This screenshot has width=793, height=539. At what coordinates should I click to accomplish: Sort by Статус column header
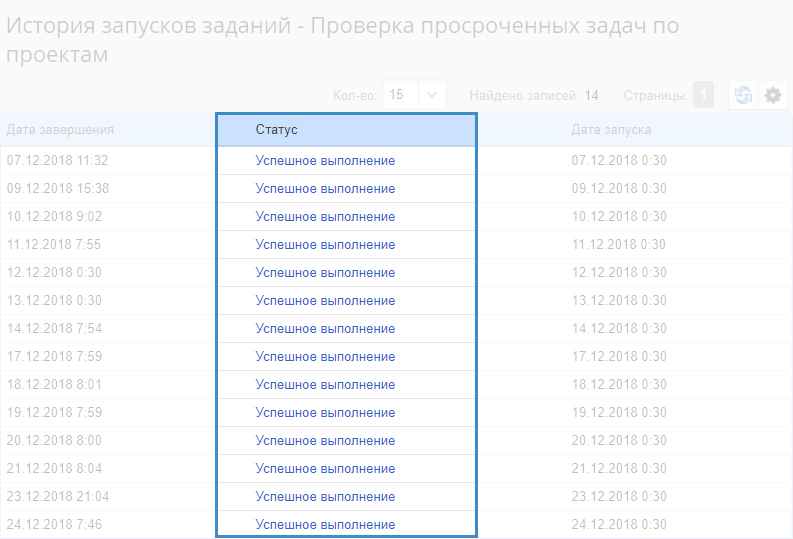click(x=277, y=130)
